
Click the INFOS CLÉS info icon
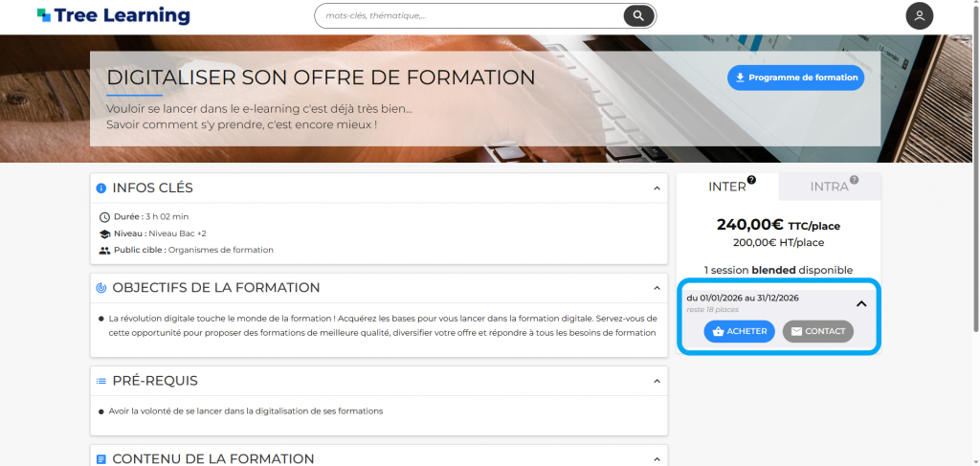point(101,189)
